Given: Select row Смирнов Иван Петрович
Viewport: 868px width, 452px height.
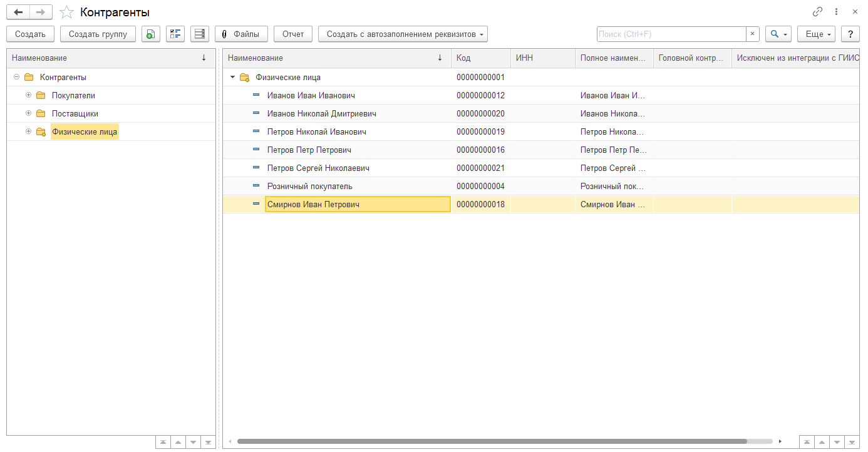Looking at the screenshot, I should coord(541,204).
